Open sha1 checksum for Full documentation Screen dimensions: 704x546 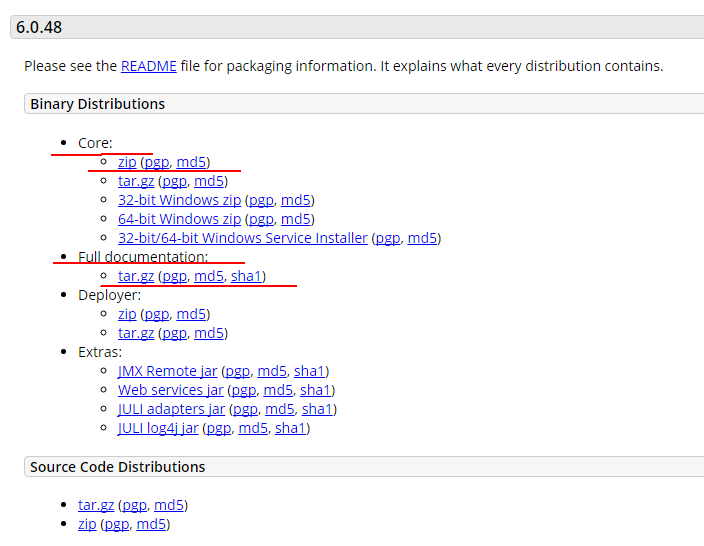pyautogui.click(x=246, y=276)
